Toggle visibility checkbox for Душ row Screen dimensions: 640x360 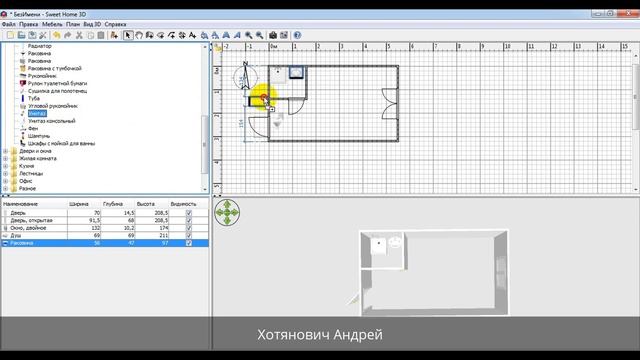pyautogui.click(x=189, y=236)
